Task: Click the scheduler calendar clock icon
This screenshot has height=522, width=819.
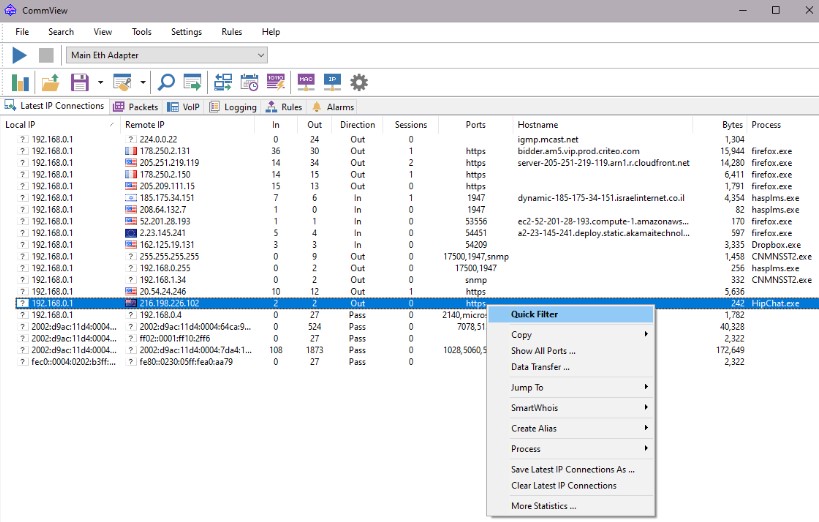Action: [249, 82]
